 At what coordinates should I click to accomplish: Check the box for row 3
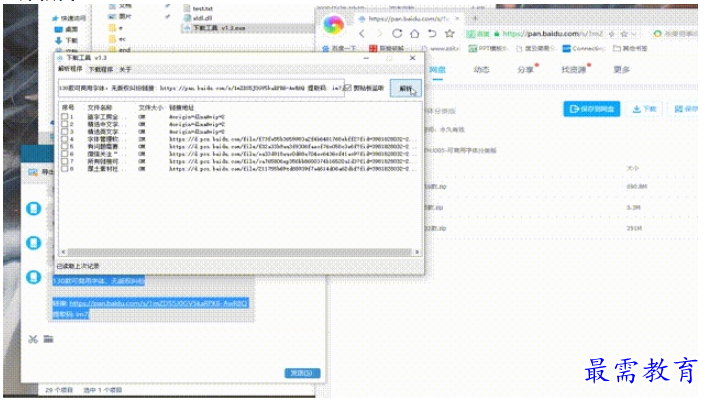point(65,132)
